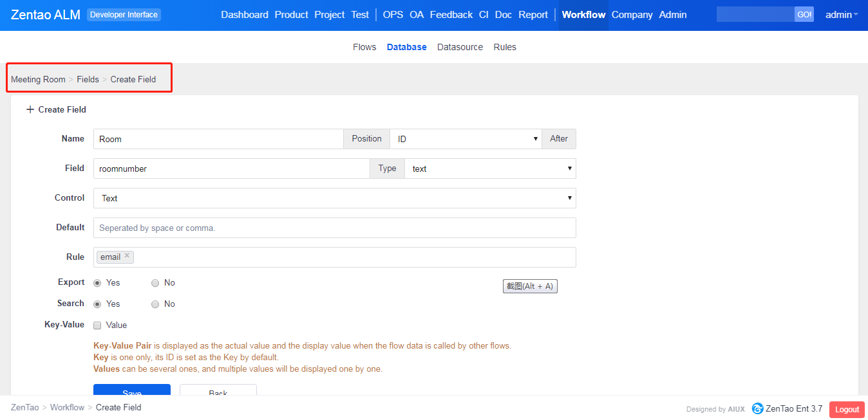The image size is (868, 420).
Task: Open the Flows tab
Action: coord(364,47)
